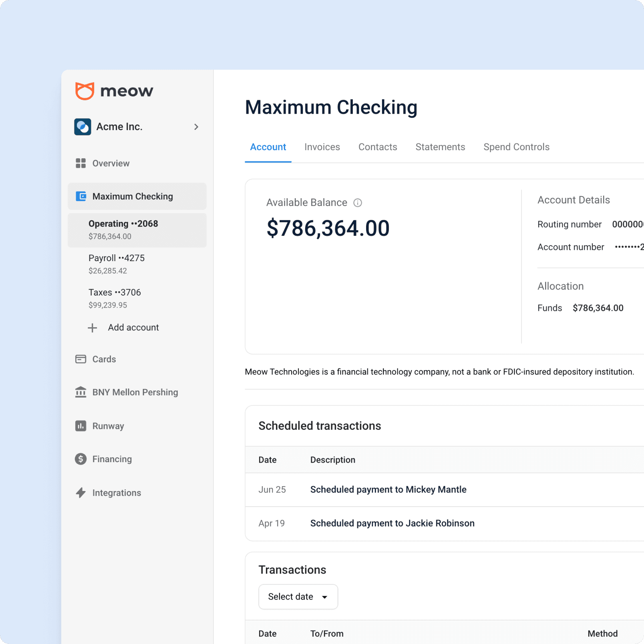Click the Account Details heading
The height and width of the screenshot is (644, 644).
click(574, 200)
